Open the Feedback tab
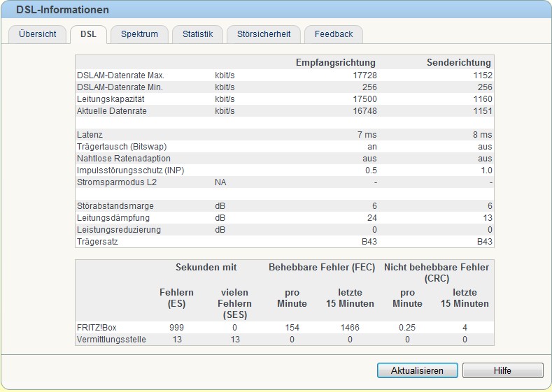 click(334, 34)
